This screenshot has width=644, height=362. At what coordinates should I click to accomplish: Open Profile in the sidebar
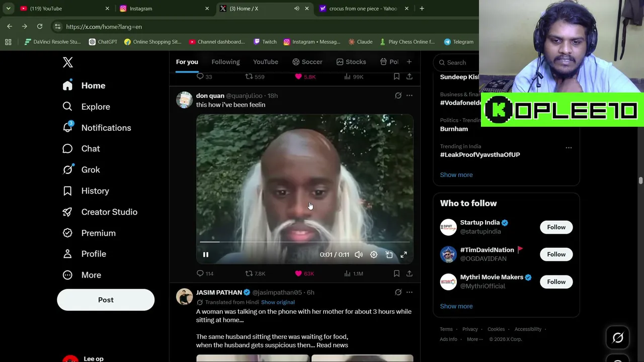[84, 254]
